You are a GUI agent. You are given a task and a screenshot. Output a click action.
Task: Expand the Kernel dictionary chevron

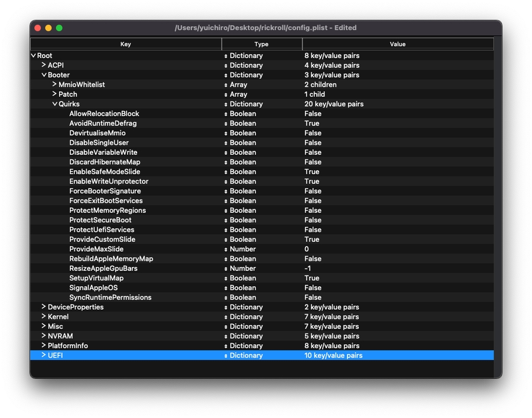coord(44,317)
